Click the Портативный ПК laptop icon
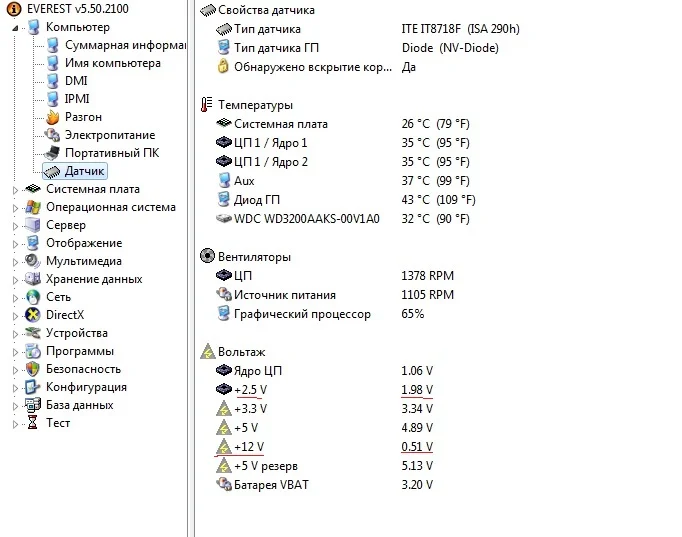This screenshot has width=682, height=537. click(53, 153)
